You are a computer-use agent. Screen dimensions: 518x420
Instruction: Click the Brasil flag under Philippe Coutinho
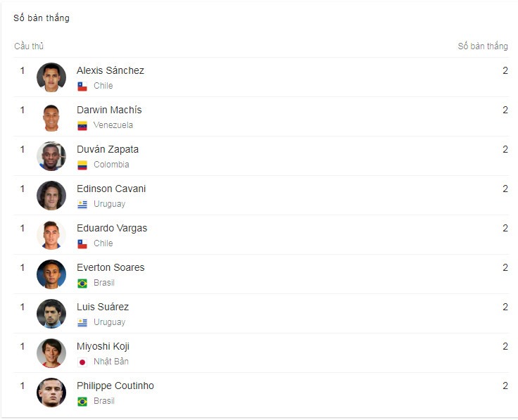[x=82, y=401]
